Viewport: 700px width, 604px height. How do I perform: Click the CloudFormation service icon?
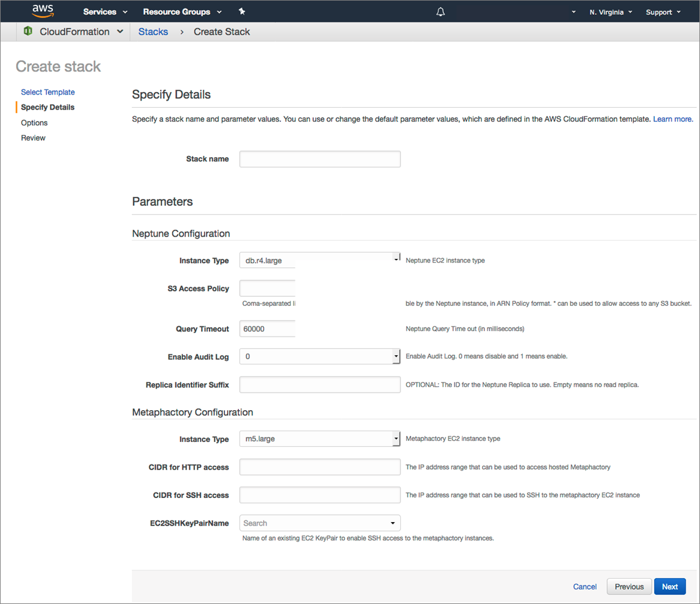coord(28,31)
